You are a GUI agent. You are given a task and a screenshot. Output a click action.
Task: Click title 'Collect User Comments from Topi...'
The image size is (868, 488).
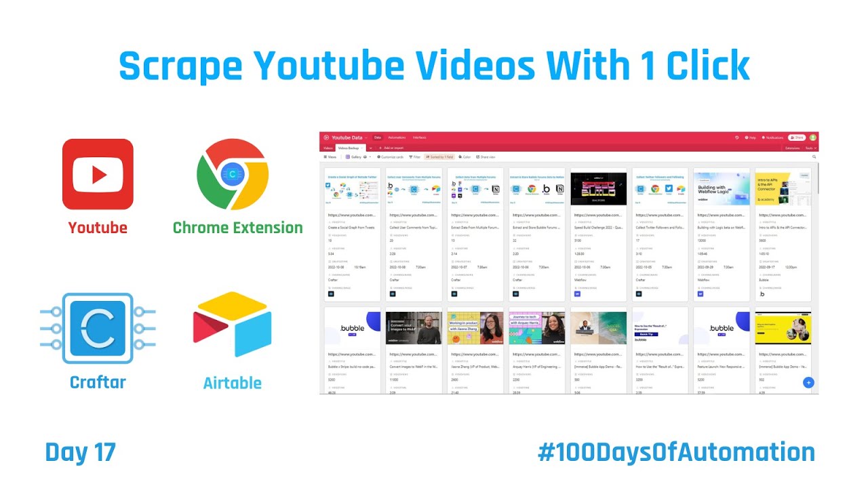click(x=413, y=228)
